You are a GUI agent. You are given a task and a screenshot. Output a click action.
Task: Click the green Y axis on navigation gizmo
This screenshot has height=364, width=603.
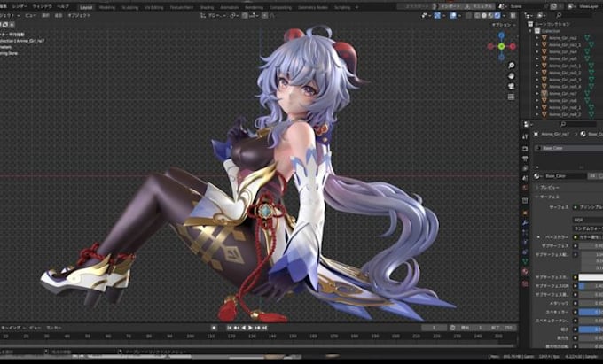pos(501,46)
